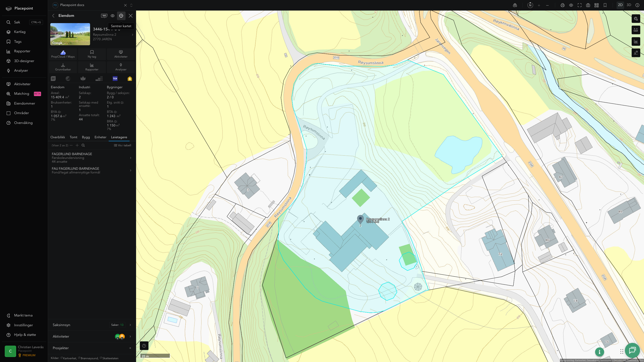Switch to the Overblikk tab

[x=58, y=137]
